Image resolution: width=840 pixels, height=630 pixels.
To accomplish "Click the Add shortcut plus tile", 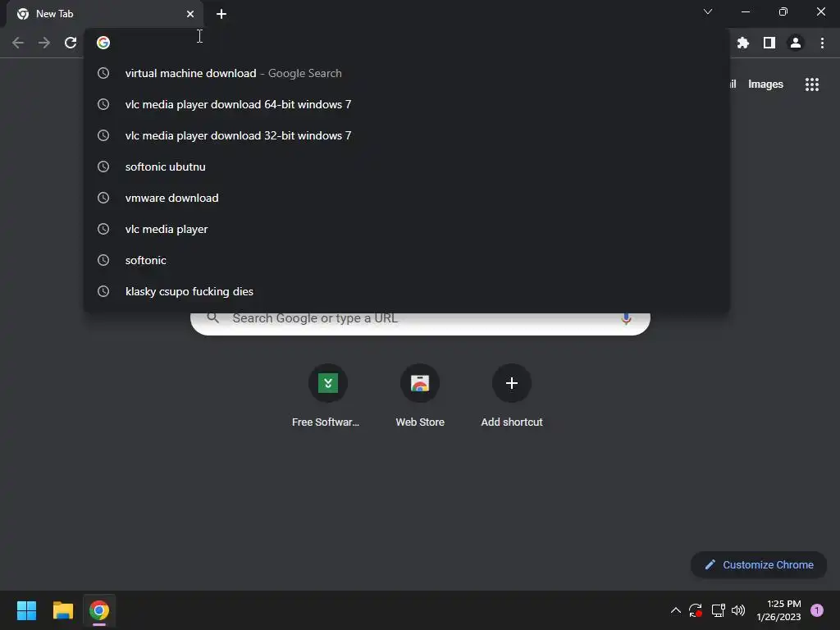I will click(512, 383).
